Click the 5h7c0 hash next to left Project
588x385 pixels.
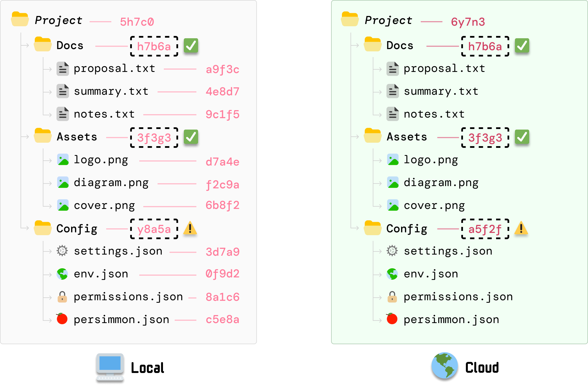(137, 22)
